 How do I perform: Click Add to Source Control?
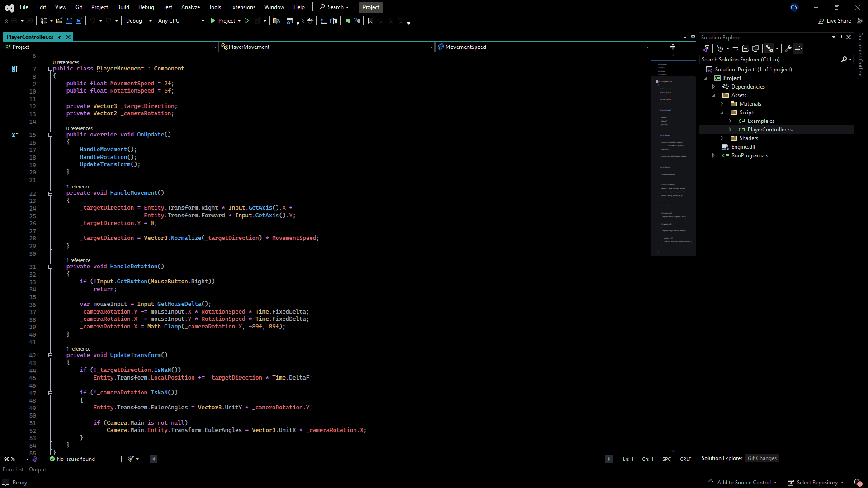743,483
